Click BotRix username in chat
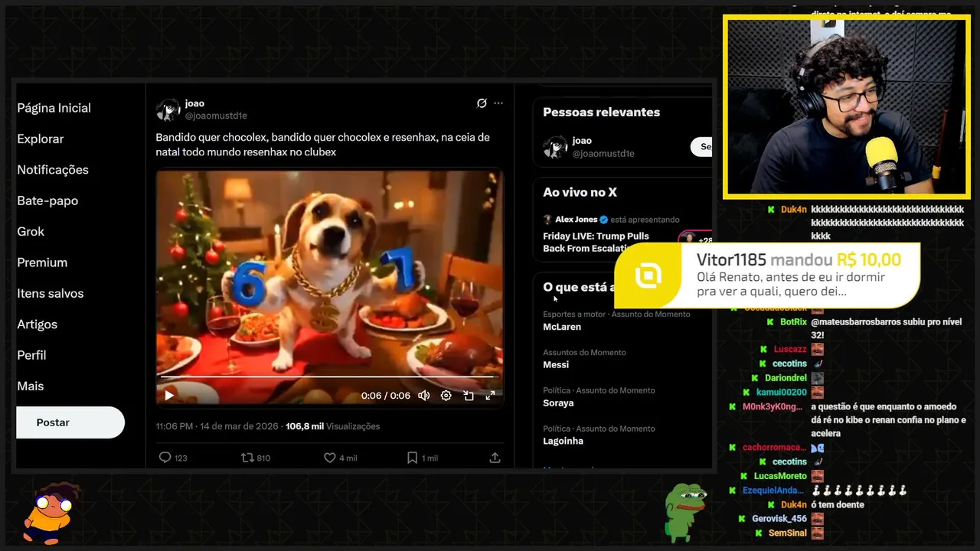The image size is (980, 551). [x=793, y=322]
